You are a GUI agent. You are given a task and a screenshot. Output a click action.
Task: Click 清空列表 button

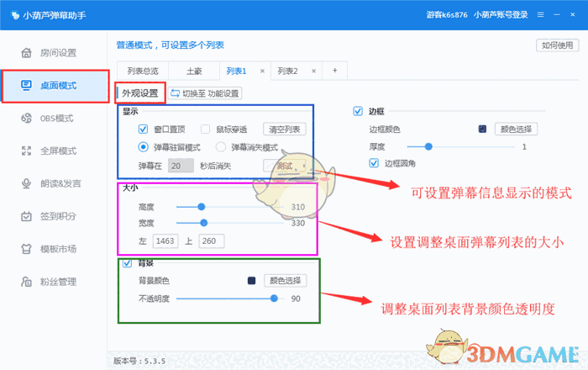pyautogui.click(x=284, y=129)
